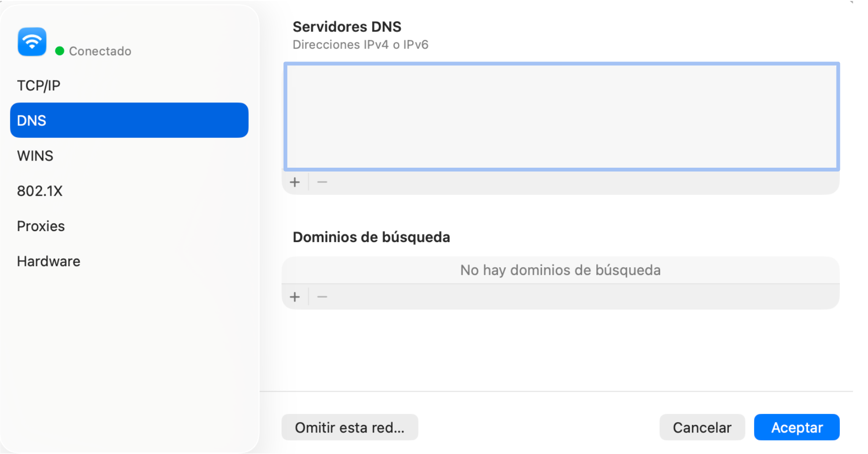Click the remove search domain minus icon
This screenshot has height=454, width=868.
322,296
